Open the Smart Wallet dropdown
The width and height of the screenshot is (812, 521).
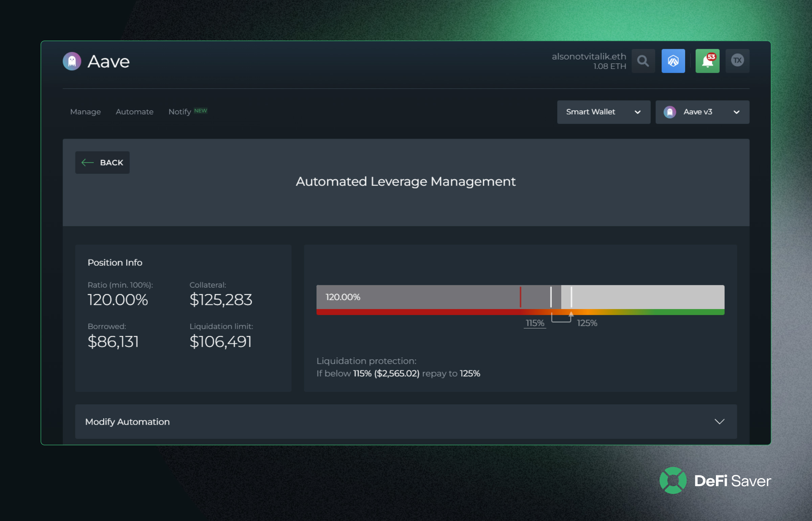point(604,112)
